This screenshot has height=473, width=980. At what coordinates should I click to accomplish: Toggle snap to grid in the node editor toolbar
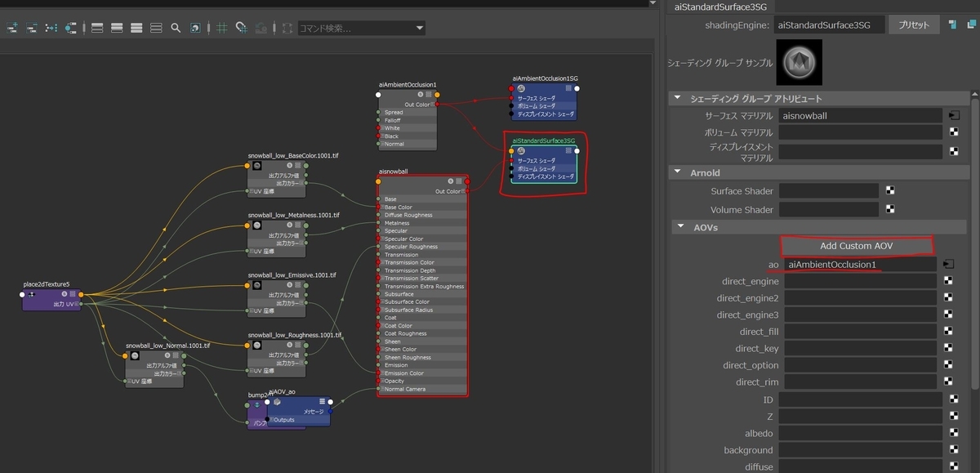[241, 28]
